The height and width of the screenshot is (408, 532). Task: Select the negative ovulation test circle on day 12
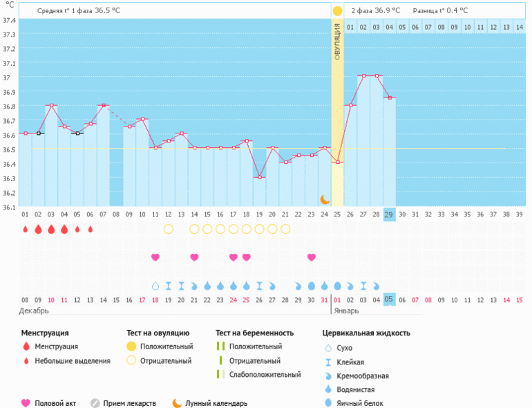click(x=168, y=229)
